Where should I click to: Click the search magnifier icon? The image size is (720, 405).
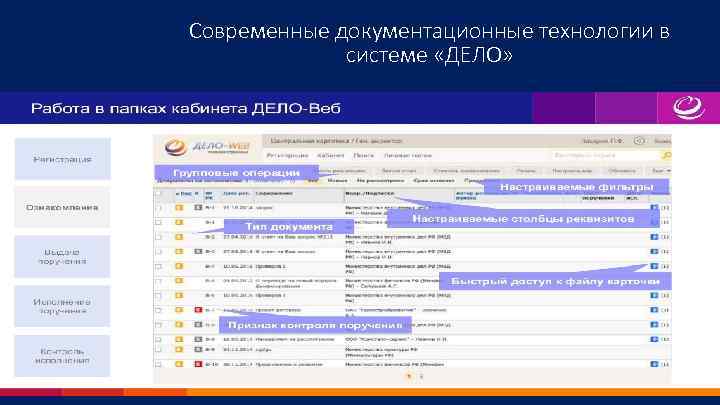click(667, 156)
